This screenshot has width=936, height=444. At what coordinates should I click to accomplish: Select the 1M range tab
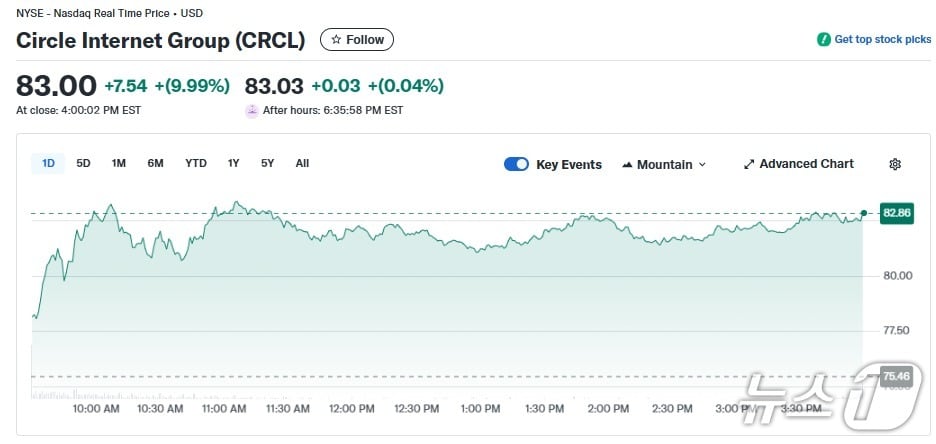coord(119,163)
